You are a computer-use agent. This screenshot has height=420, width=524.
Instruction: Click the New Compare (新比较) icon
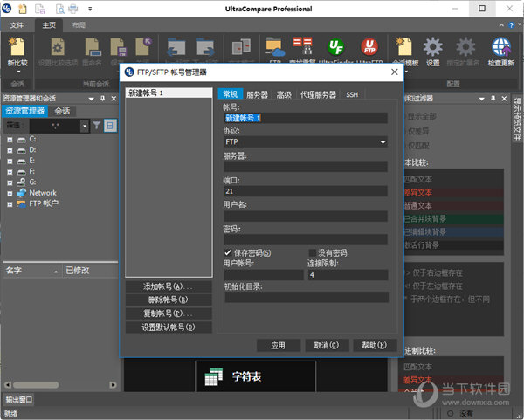(17, 47)
